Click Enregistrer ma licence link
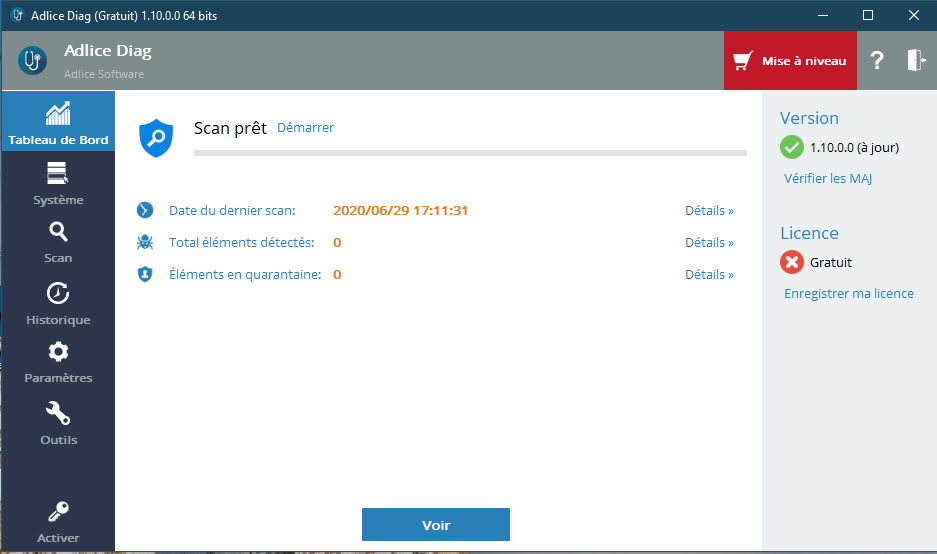Image resolution: width=937 pixels, height=554 pixels. click(x=849, y=293)
